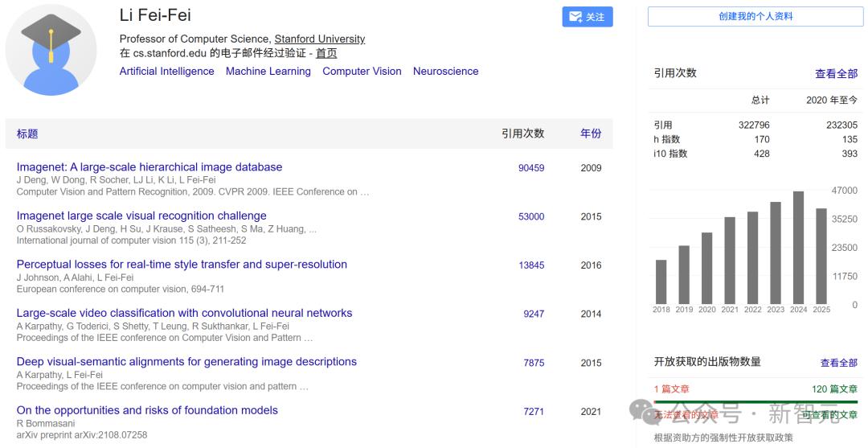Screen dimensions: 868x448
Task: Open the Stanford University link
Action: [x=319, y=39]
